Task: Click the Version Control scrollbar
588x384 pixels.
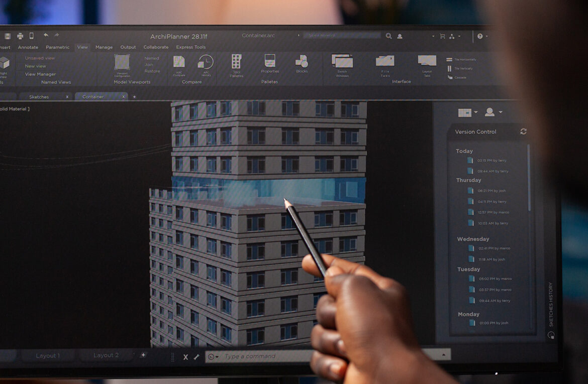Action: pyautogui.click(x=529, y=177)
